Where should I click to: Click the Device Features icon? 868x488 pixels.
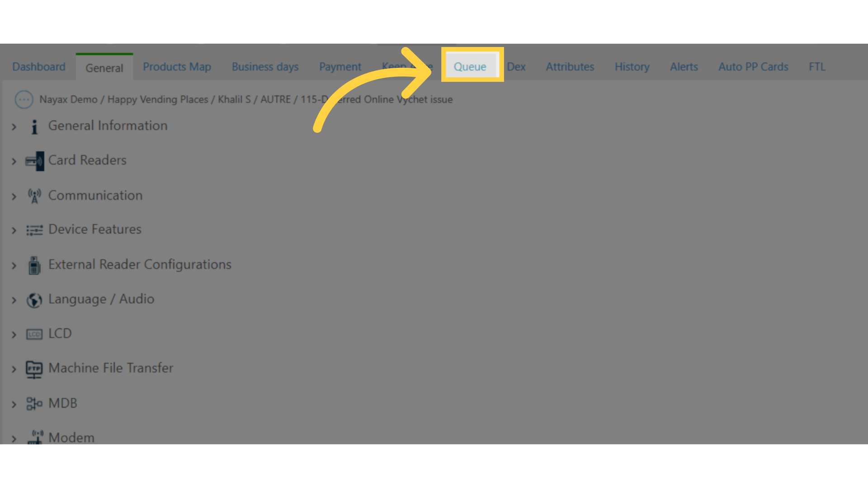point(34,230)
